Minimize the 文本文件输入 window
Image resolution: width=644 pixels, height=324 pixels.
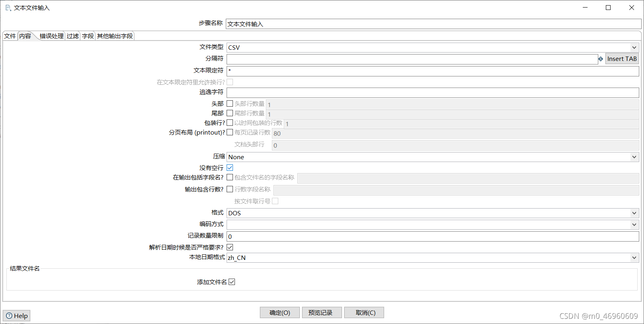(x=585, y=8)
